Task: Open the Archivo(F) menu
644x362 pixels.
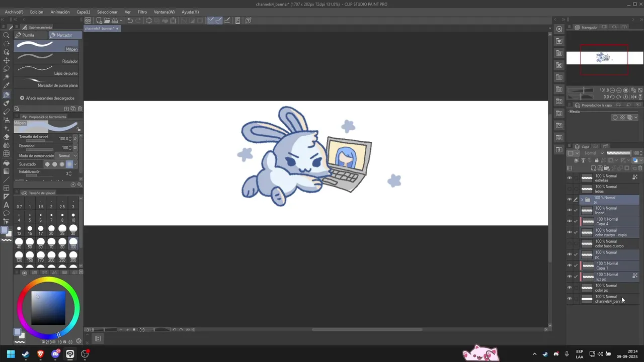Action: pos(14,12)
